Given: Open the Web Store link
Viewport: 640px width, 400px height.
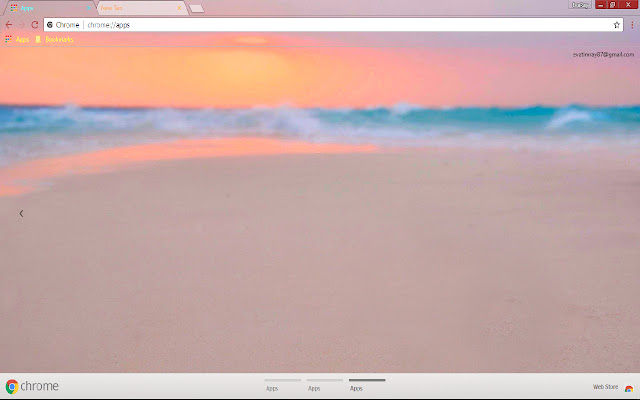Looking at the screenshot, I should (x=605, y=387).
